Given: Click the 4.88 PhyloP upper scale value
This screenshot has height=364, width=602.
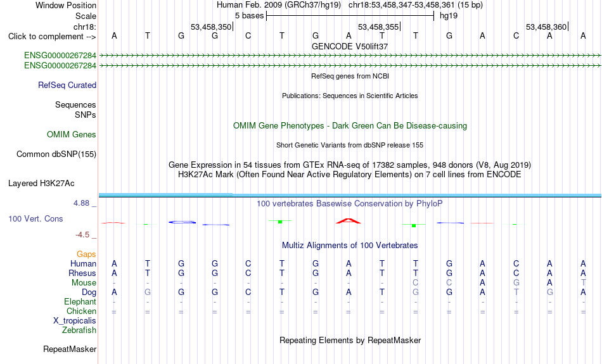Looking at the screenshot, I should (81, 203).
